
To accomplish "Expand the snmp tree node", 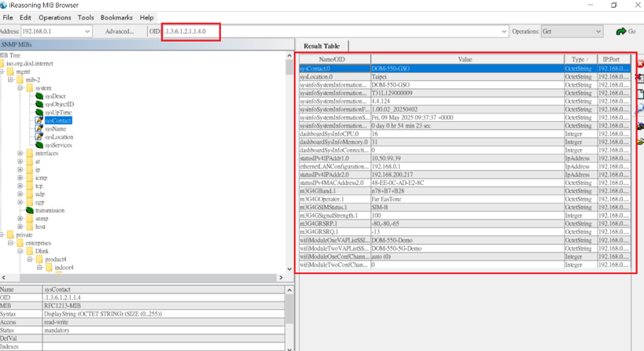I will point(20,219).
